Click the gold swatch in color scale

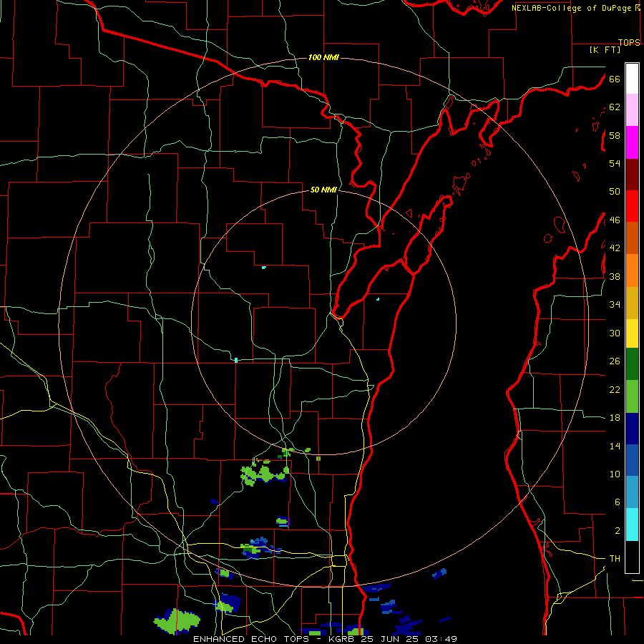pos(632,303)
